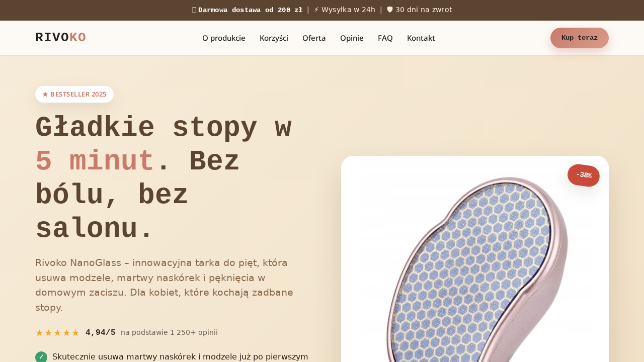
Task: Go to the Korzyści section
Action: (274, 38)
